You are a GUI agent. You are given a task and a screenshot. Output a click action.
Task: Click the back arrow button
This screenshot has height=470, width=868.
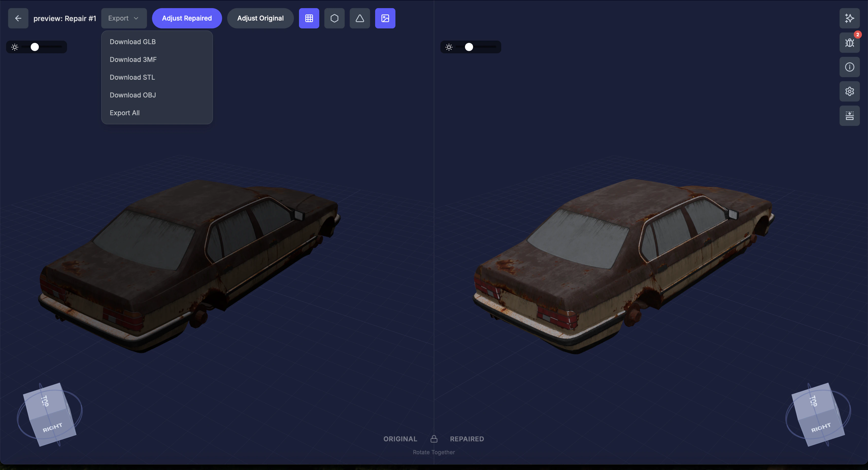(18, 18)
